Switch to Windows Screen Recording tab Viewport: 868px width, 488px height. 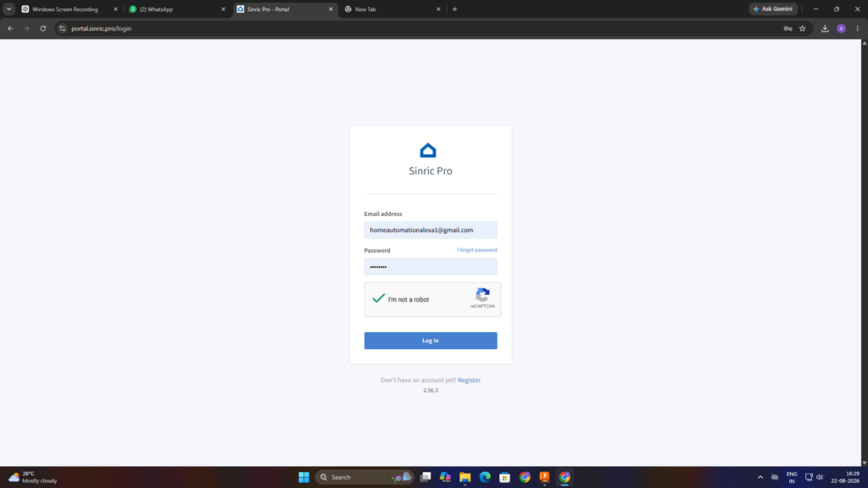pyautogui.click(x=64, y=8)
